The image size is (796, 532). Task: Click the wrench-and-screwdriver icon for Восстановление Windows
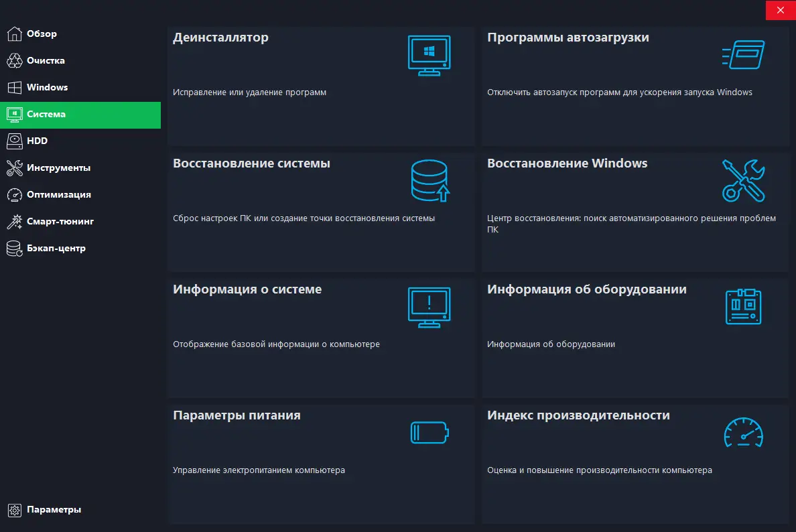pyautogui.click(x=745, y=180)
